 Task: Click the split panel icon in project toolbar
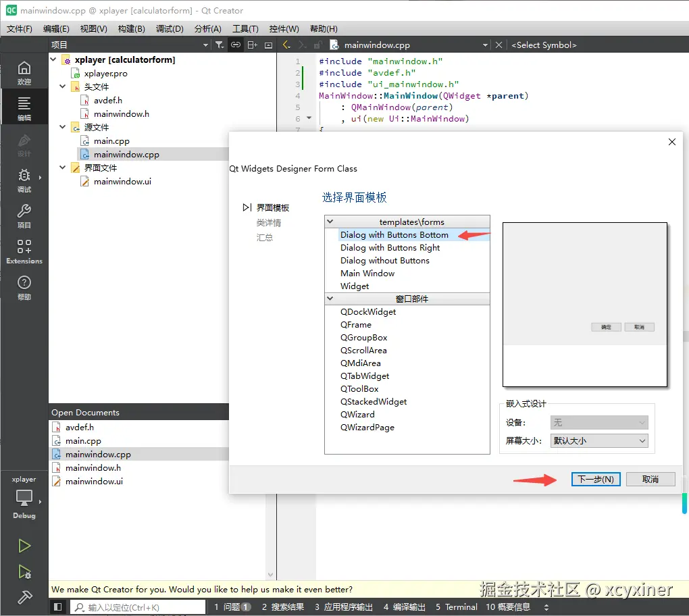[x=252, y=45]
